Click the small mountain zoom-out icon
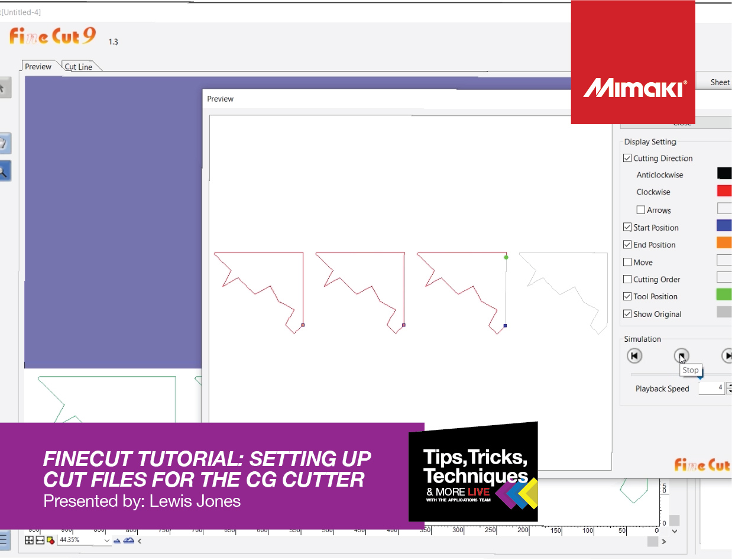Image resolution: width=732 pixels, height=560 pixels. (x=116, y=540)
